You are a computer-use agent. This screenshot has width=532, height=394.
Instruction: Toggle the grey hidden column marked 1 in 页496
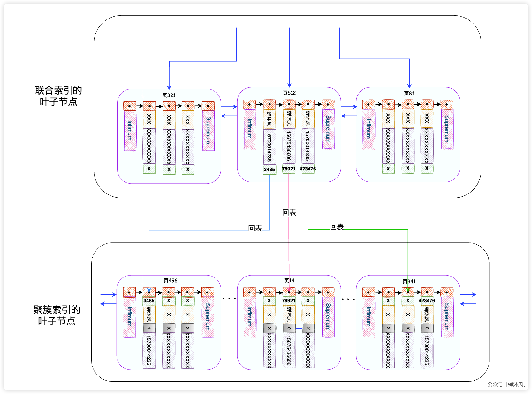click(x=149, y=328)
